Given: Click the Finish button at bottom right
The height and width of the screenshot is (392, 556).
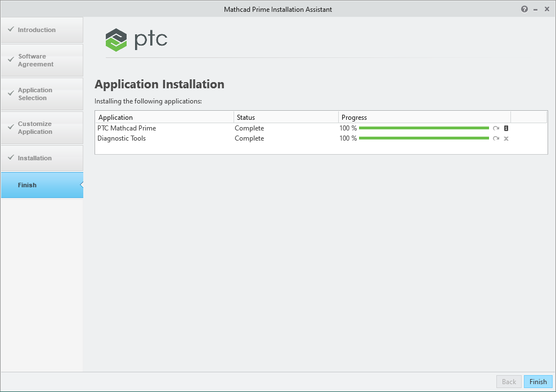Looking at the screenshot, I should [x=538, y=382].
